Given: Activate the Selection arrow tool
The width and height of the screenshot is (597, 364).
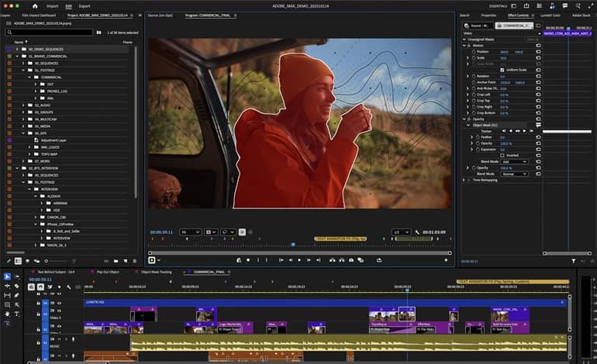Looking at the screenshot, I should pos(7,276).
